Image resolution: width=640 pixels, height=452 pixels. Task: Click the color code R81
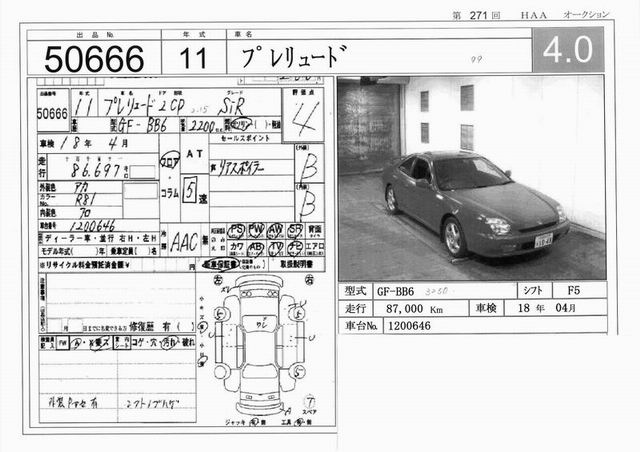(86, 199)
